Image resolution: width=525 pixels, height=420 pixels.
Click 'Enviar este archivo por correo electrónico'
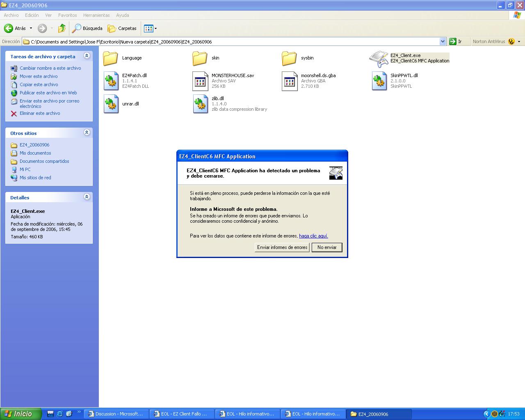[50, 103]
